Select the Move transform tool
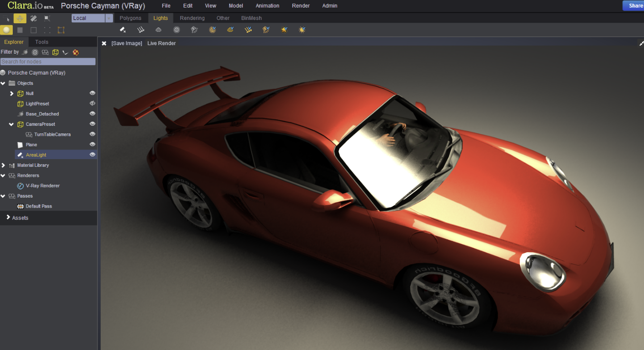The width and height of the screenshot is (644, 350). click(20, 19)
